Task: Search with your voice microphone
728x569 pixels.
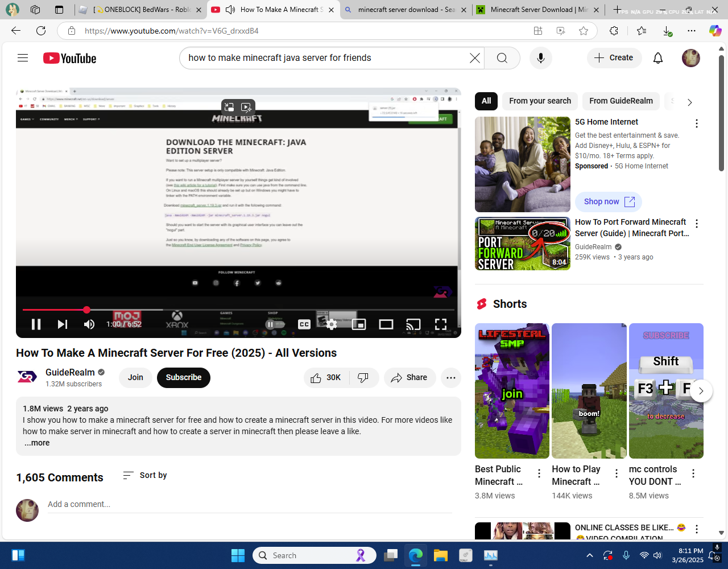Action: (x=541, y=58)
